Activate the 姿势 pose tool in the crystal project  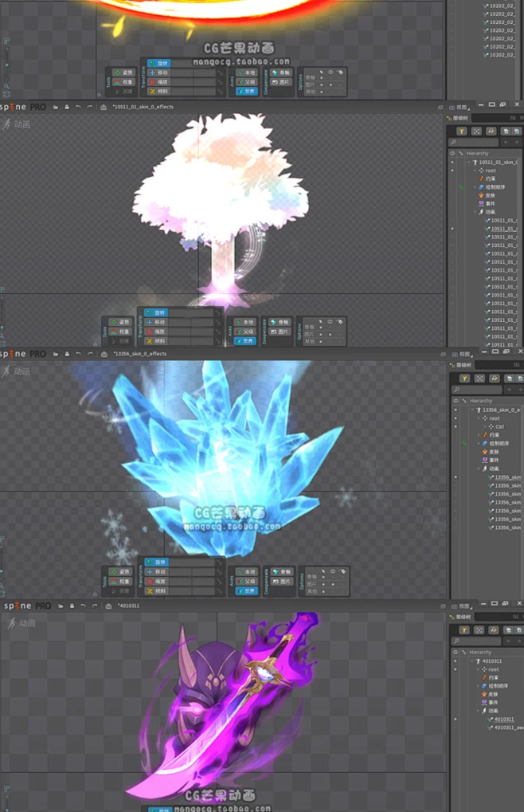pos(123,571)
